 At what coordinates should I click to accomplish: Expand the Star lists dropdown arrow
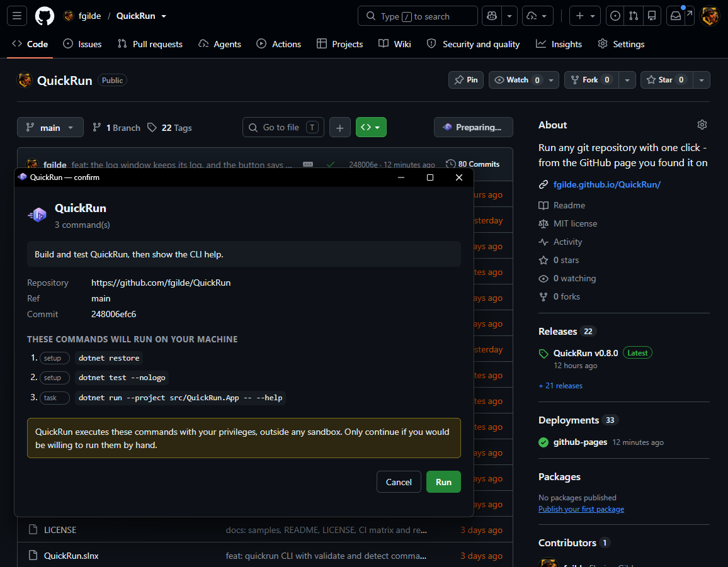[x=702, y=80]
